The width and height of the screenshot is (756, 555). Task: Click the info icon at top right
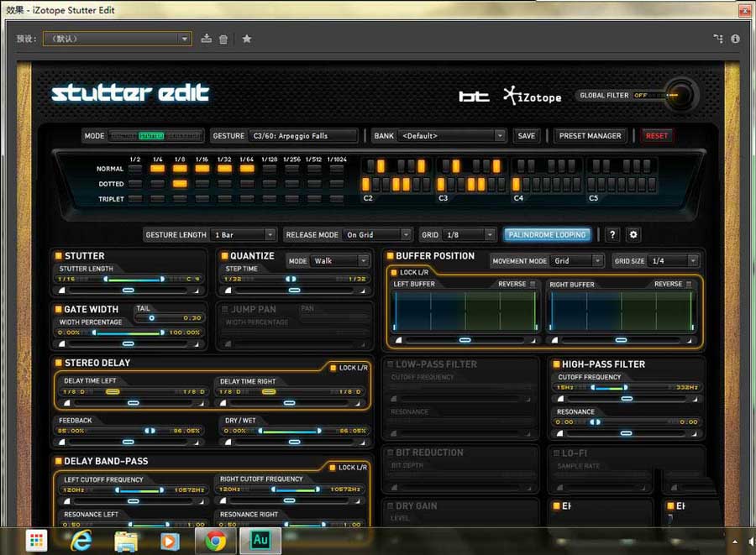tap(735, 39)
